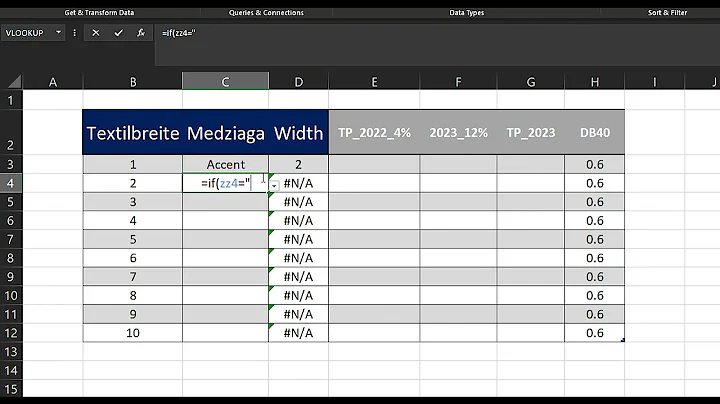The image size is (720, 404).
Task: Select the #N/A cell in row 7
Action: click(298, 239)
